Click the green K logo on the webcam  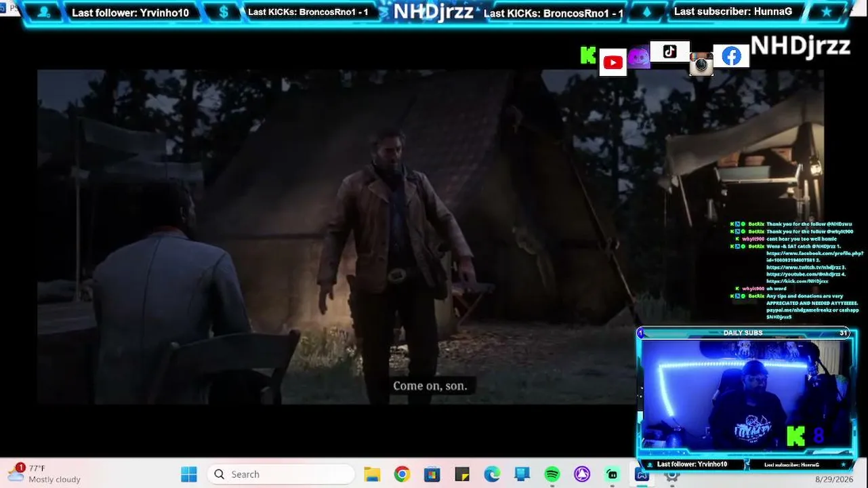pyautogui.click(x=795, y=436)
